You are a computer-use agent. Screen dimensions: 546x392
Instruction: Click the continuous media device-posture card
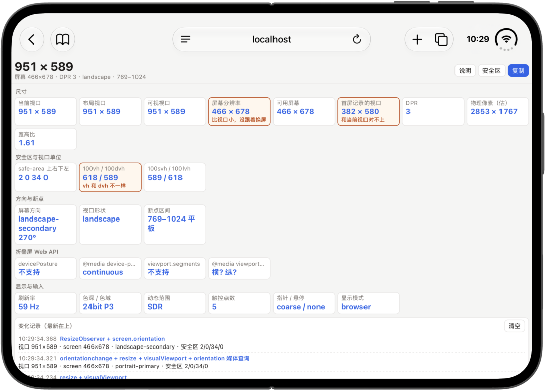pos(110,268)
